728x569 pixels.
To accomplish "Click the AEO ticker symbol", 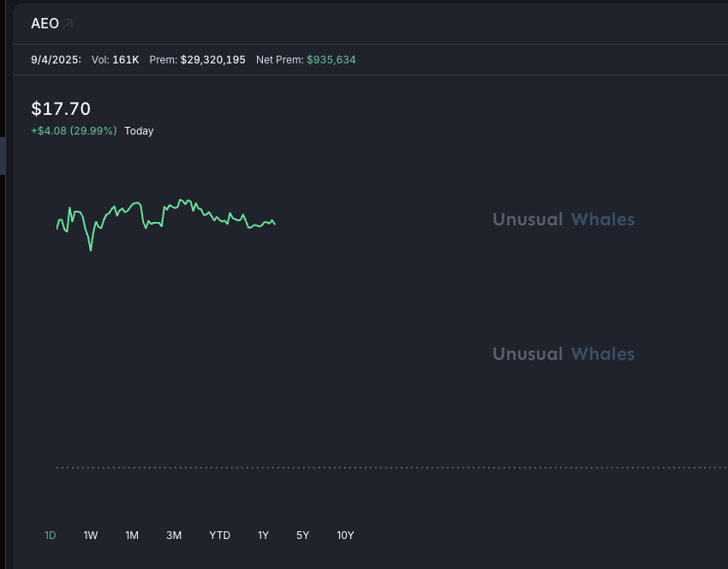I will pyautogui.click(x=45, y=24).
